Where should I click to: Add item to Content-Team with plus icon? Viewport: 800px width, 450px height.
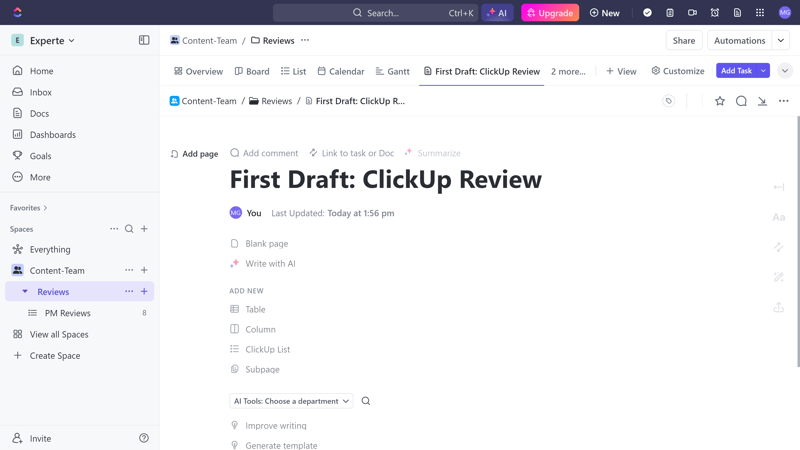pyautogui.click(x=144, y=270)
